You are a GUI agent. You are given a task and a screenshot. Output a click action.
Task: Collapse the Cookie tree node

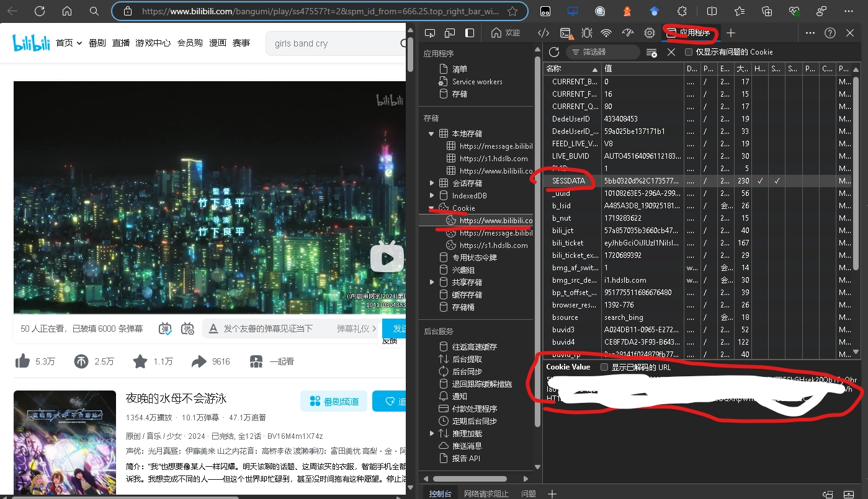[x=432, y=208]
